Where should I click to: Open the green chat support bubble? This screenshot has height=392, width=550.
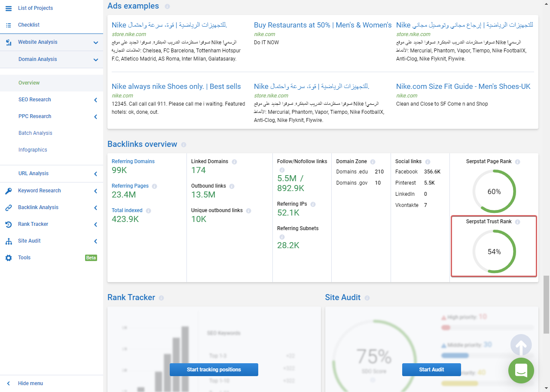(x=521, y=371)
